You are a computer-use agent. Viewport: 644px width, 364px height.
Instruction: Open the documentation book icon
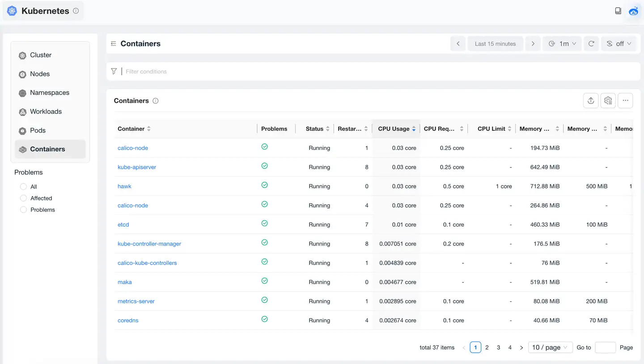tap(618, 11)
